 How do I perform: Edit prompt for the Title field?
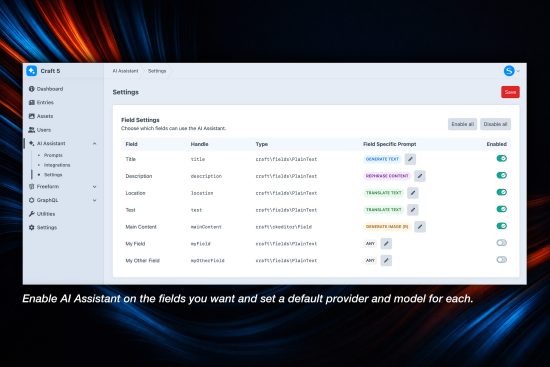[x=410, y=159]
